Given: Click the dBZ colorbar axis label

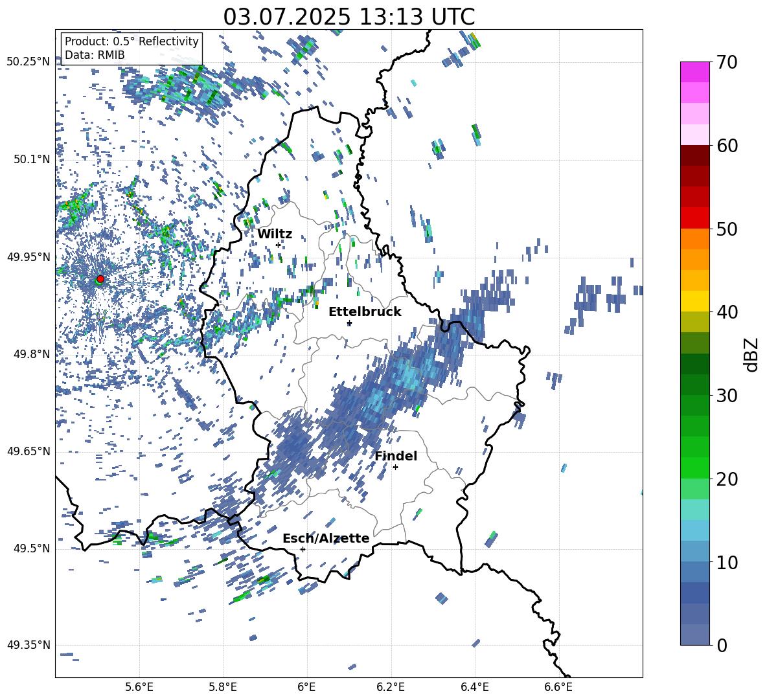Looking at the screenshot, I should point(751,354).
